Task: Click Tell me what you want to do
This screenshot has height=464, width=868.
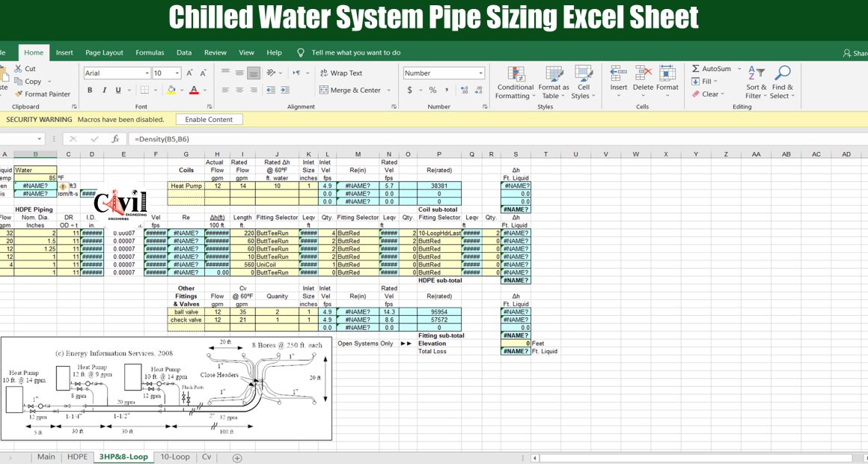Action: tap(356, 52)
